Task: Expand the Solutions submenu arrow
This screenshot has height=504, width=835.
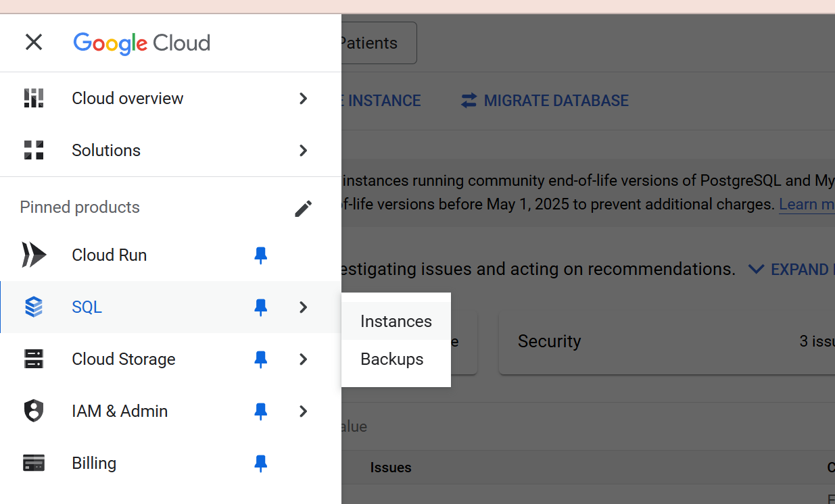Action: [x=304, y=151]
